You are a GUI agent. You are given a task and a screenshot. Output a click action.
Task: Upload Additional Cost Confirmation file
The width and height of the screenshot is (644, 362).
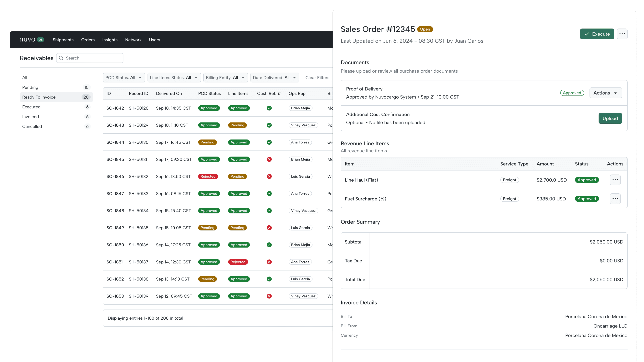tap(610, 118)
